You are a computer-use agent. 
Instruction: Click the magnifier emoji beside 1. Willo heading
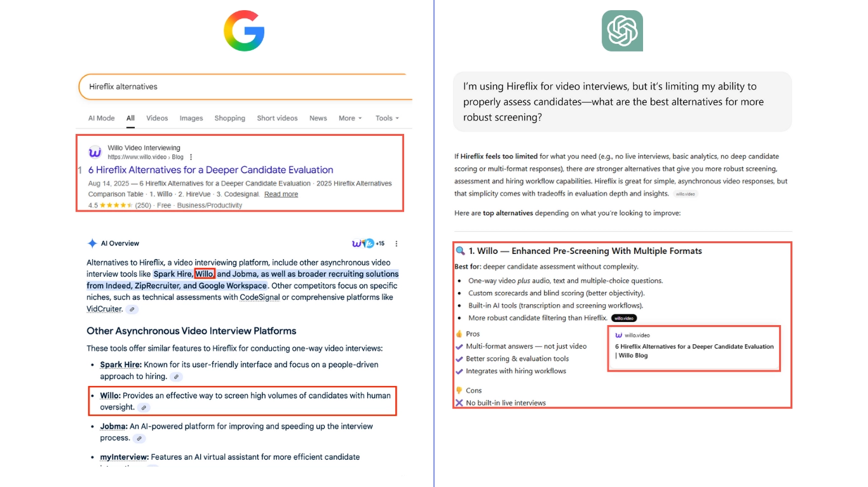pos(461,251)
